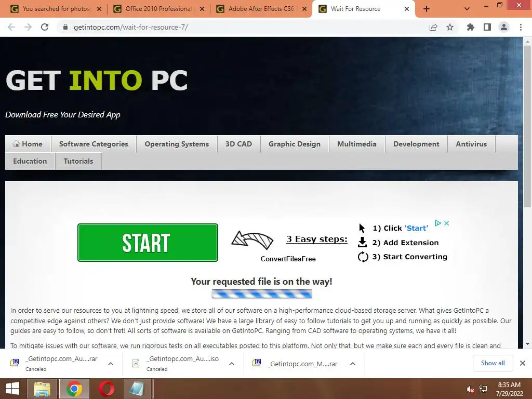Click the browser Forward arrow
Image resolution: width=532 pixels, height=399 pixels.
(x=28, y=27)
